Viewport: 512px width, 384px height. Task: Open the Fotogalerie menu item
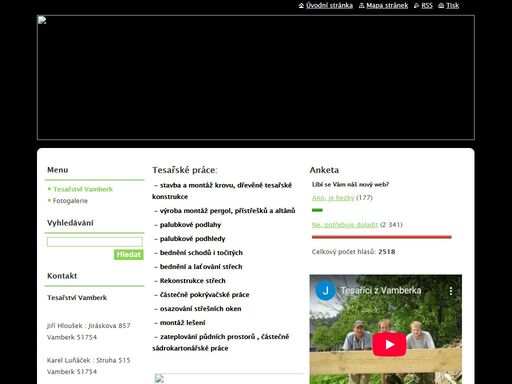coord(70,201)
